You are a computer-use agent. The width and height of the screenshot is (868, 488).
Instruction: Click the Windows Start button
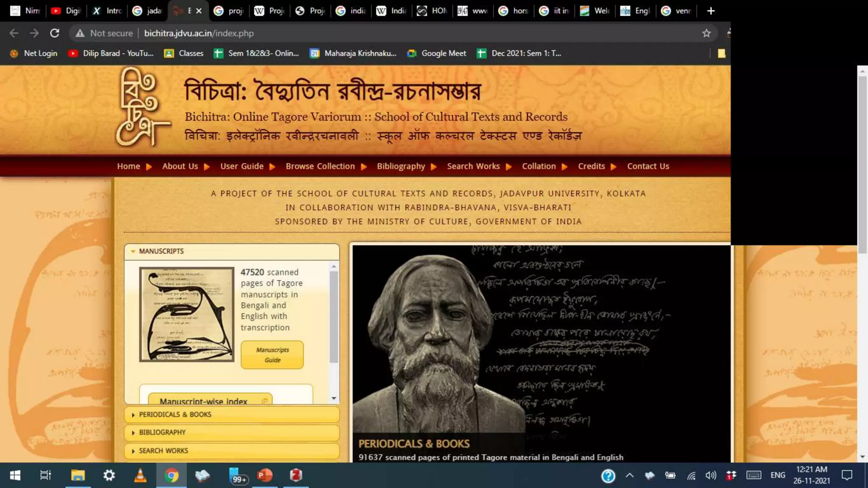pos(15,475)
